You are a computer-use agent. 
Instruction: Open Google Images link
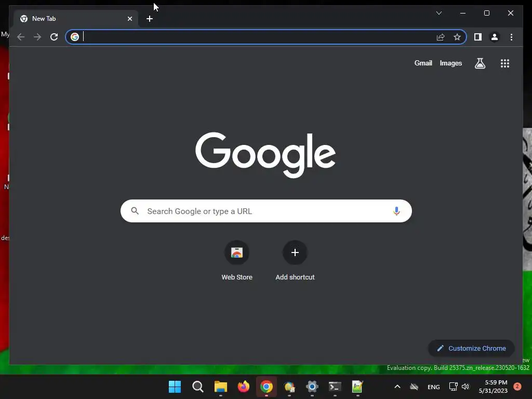pyautogui.click(x=450, y=63)
